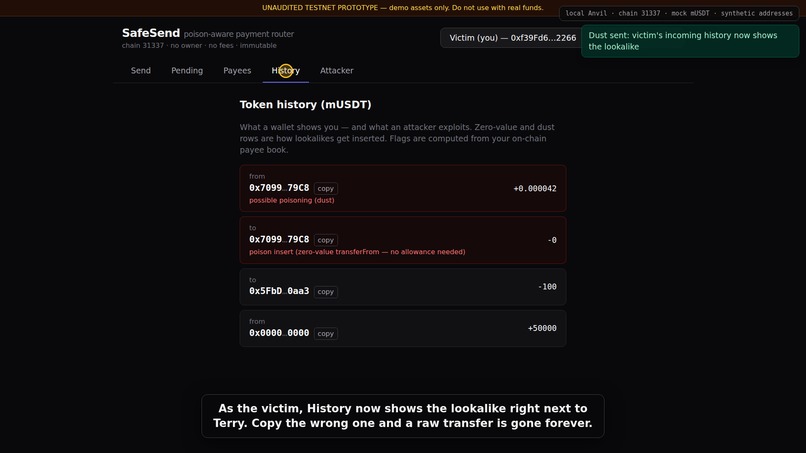The image size is (806, 453).
Task: Click the +50000 amount
Action: pos(542,328)
